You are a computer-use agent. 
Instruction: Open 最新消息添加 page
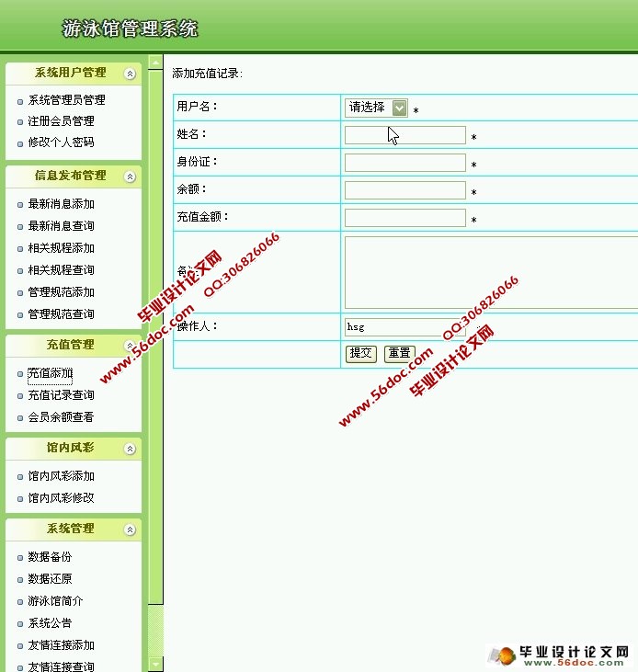click(61, 204)
